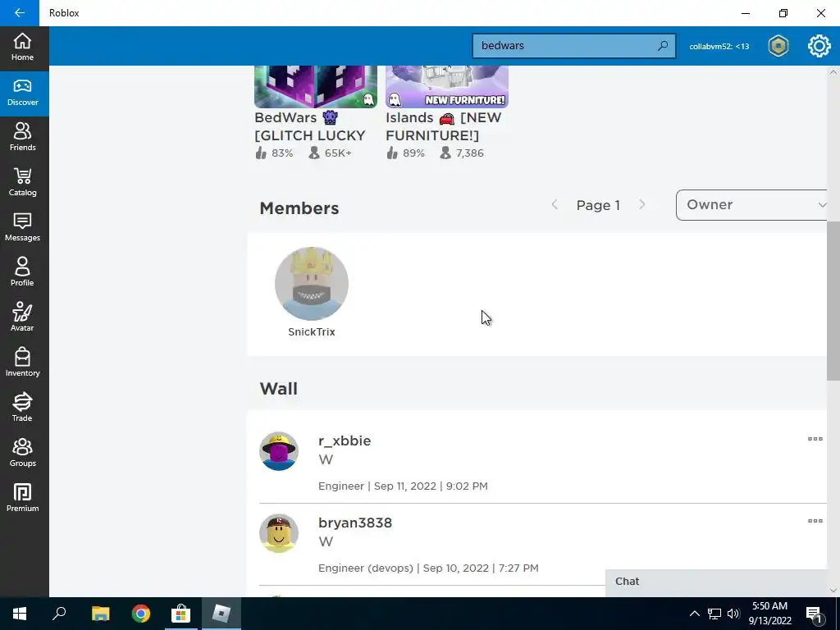Open the Robux icon

778,46
